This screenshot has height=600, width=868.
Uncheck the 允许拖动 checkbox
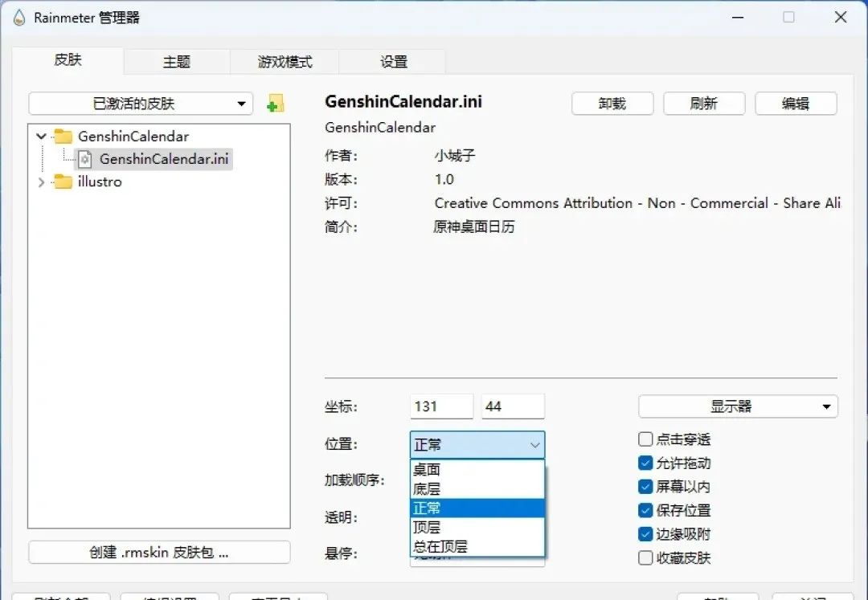coord(645,463)
